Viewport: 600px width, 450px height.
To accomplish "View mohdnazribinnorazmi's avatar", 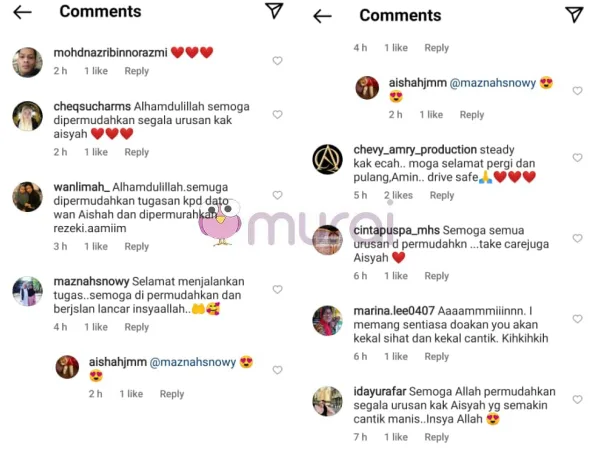I will (x=28, y=62).
